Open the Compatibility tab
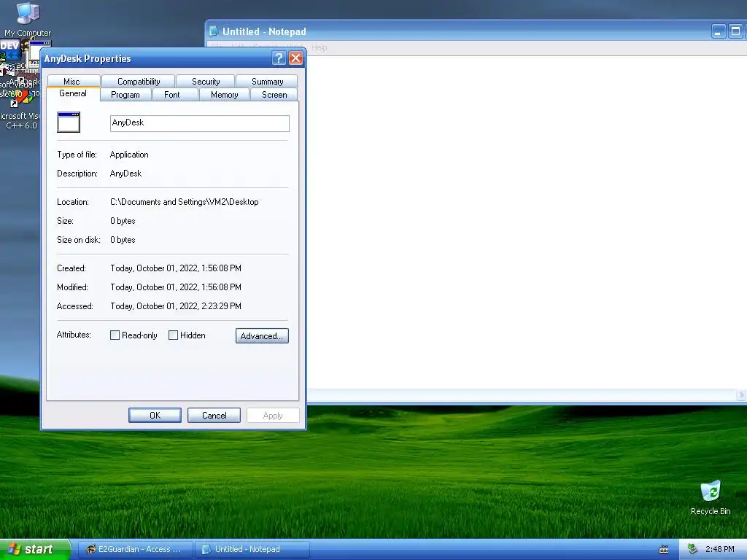747x560 pixels. (139, 82)
